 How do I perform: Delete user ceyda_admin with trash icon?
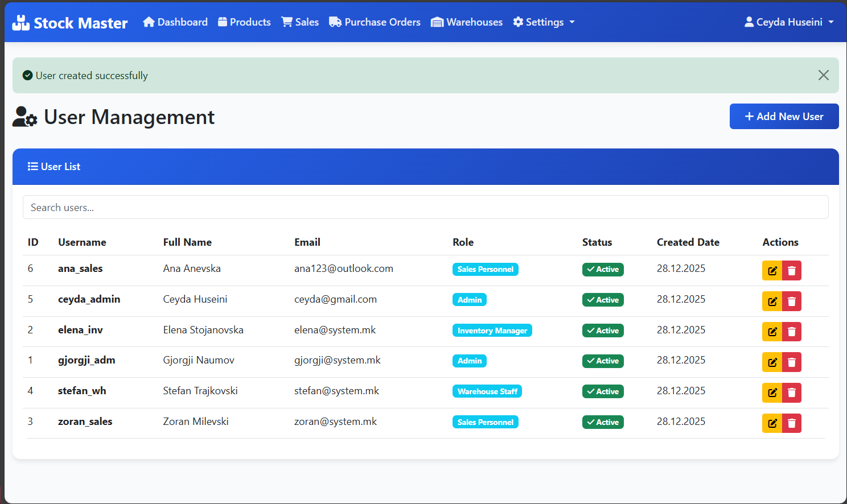coord(792,301)
